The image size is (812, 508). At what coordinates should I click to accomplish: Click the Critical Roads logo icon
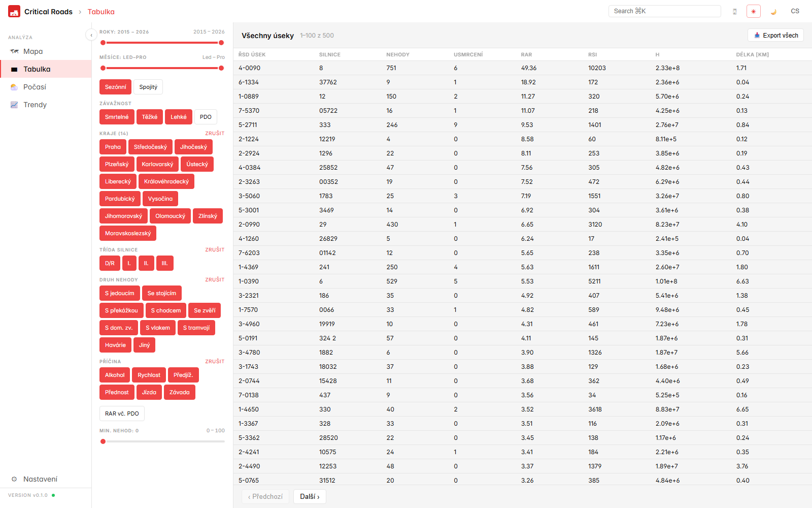click(x=14, y=11)
